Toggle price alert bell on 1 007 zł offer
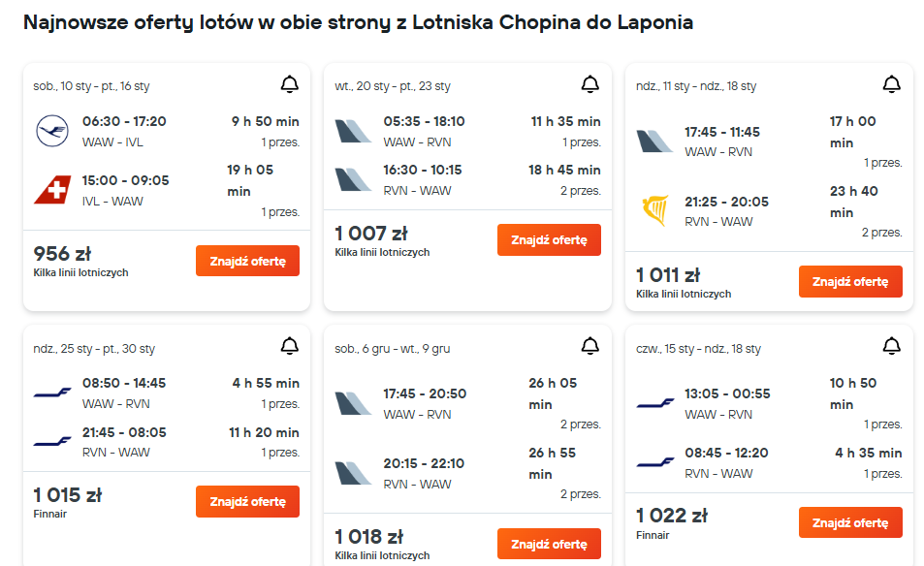This screenshot has width=924, height=566. click(590, 85)
